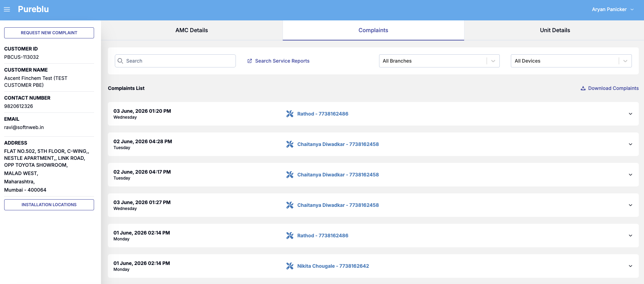Expand the 02 June 04:17 PM complaint row
Screen dimensions: 644x284
631,175
